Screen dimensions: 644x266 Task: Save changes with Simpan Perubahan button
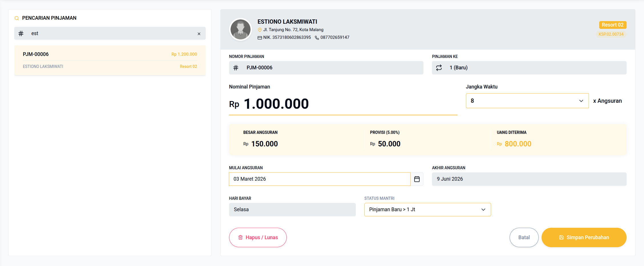click(584, 237)
